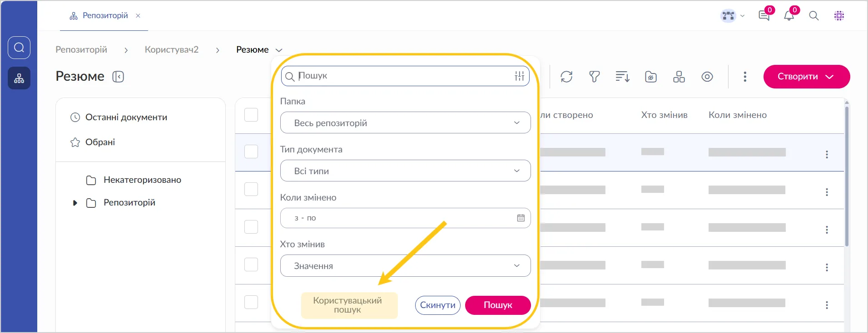Toggle the eye visibility icon in toolbar
The image size is (868, 333).
(x=707, y=77)
